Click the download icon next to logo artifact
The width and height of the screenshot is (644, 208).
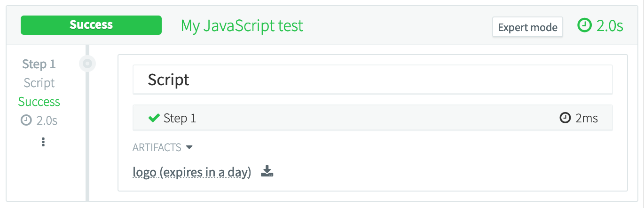pos(267,172)
